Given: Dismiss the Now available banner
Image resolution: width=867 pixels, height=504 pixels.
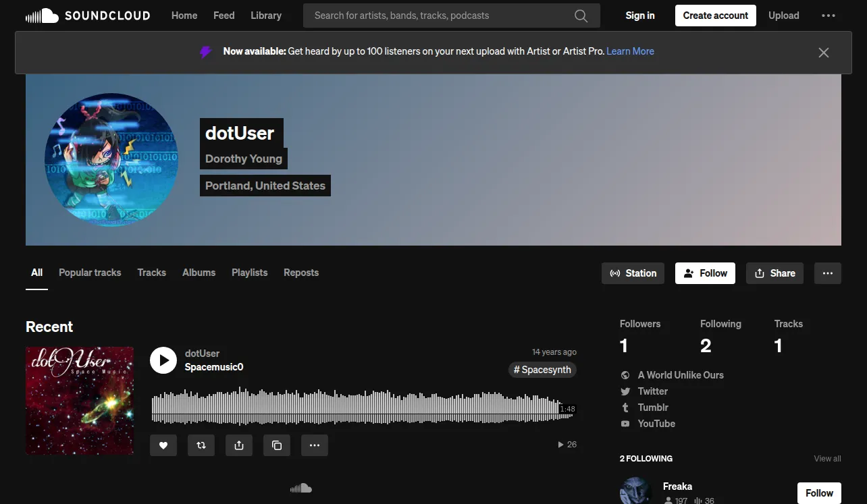Looking at the screenshot, I should [823, 53].
